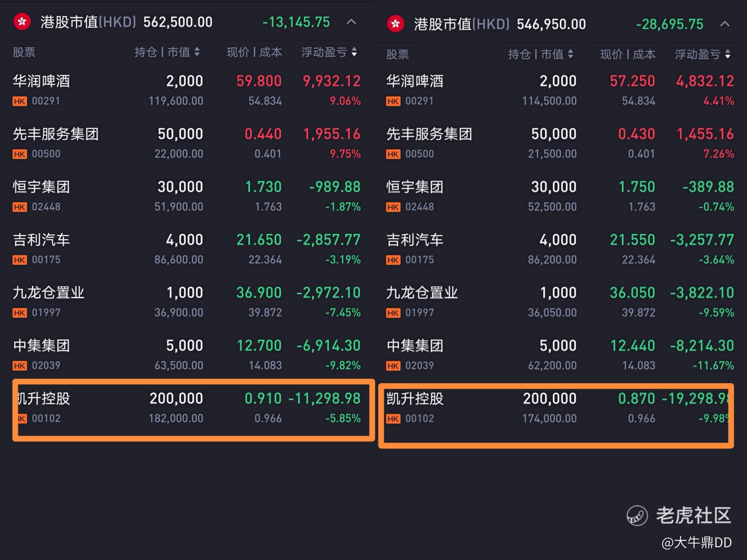Open 华润啤酒 stock row in left panel
The image size is (747, 560).
point(41,81)
